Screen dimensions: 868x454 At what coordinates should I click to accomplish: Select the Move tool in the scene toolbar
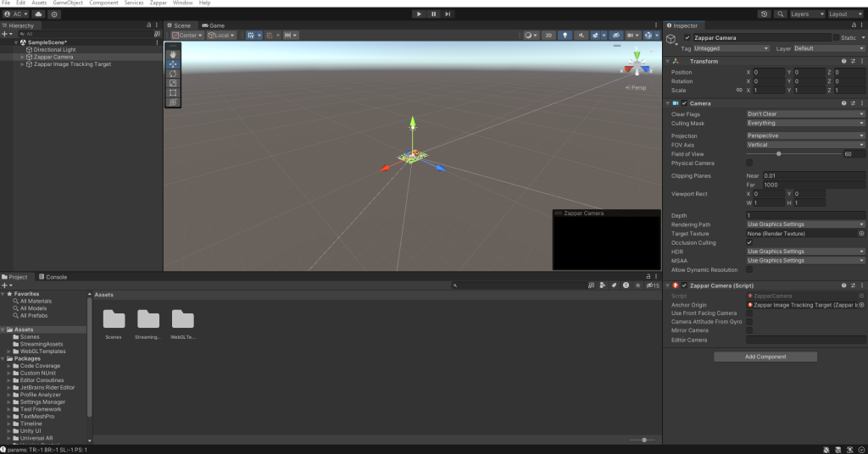pos(173,64)
